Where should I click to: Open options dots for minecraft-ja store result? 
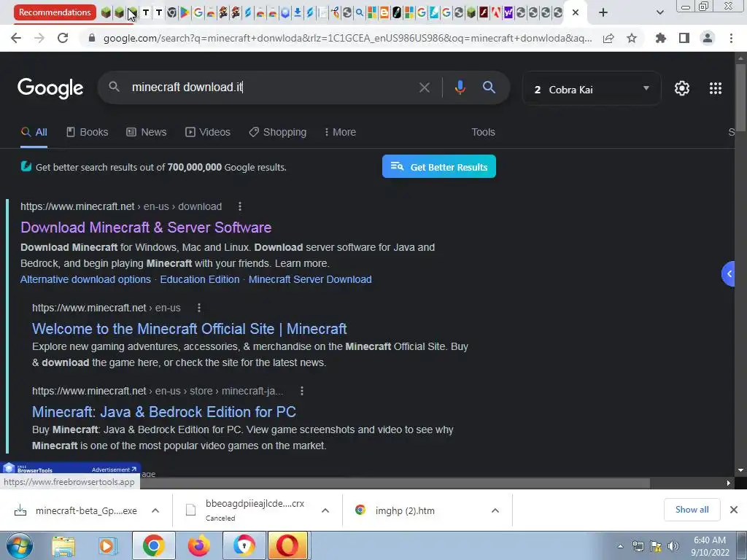click(301, 391)
